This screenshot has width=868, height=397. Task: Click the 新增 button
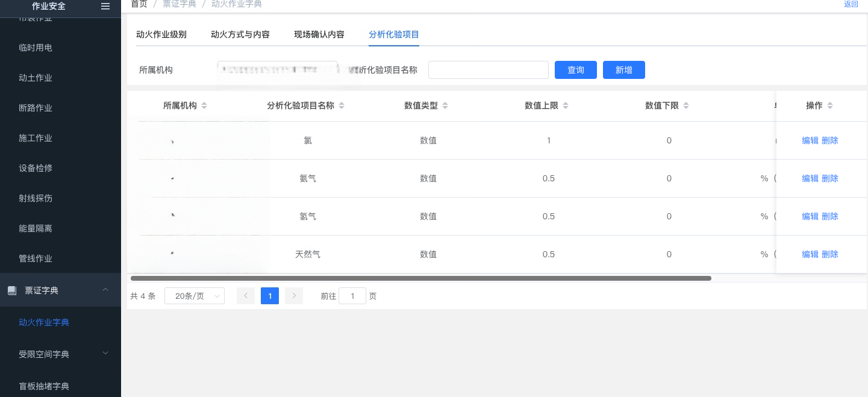624,70
